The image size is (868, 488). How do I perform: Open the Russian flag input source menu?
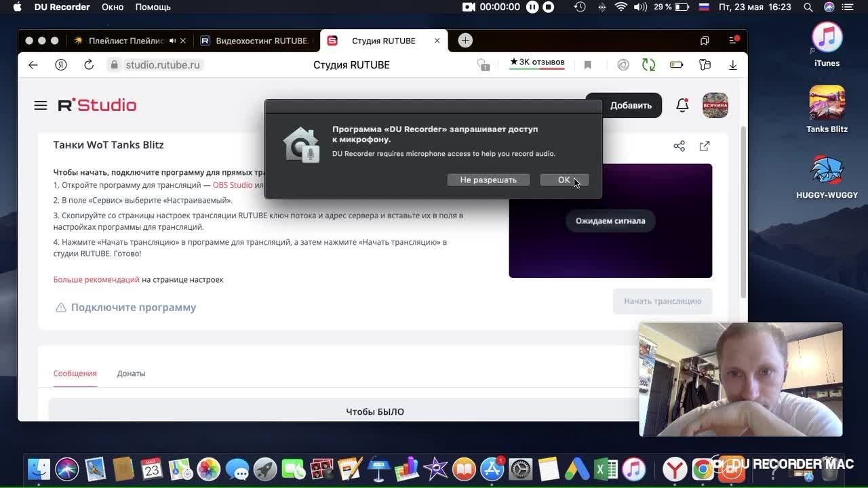[704, 7]
